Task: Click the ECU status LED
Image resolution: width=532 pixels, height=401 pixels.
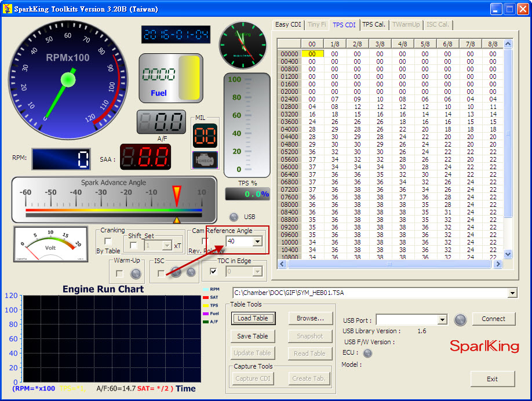Action: coord(367,353)
